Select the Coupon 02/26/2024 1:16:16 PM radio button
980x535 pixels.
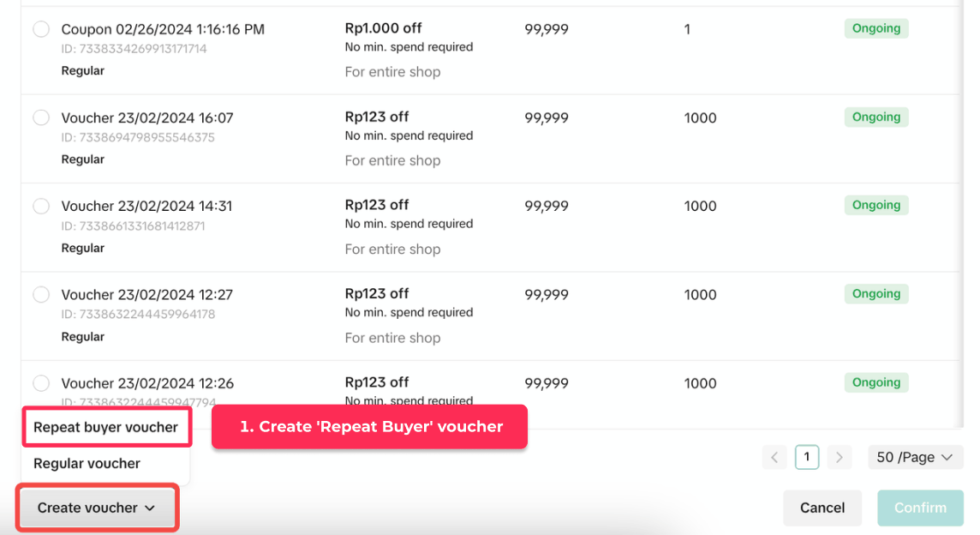(x=41, y=29)
